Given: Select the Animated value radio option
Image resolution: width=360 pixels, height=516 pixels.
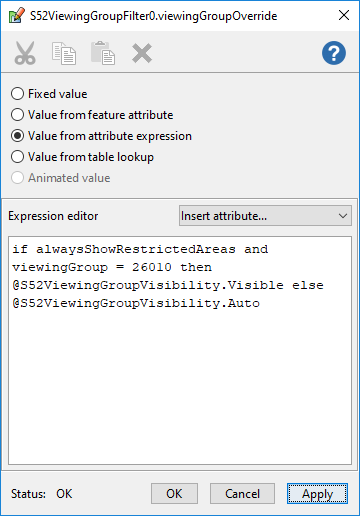Looking at the screenshot, I should 60,178.
